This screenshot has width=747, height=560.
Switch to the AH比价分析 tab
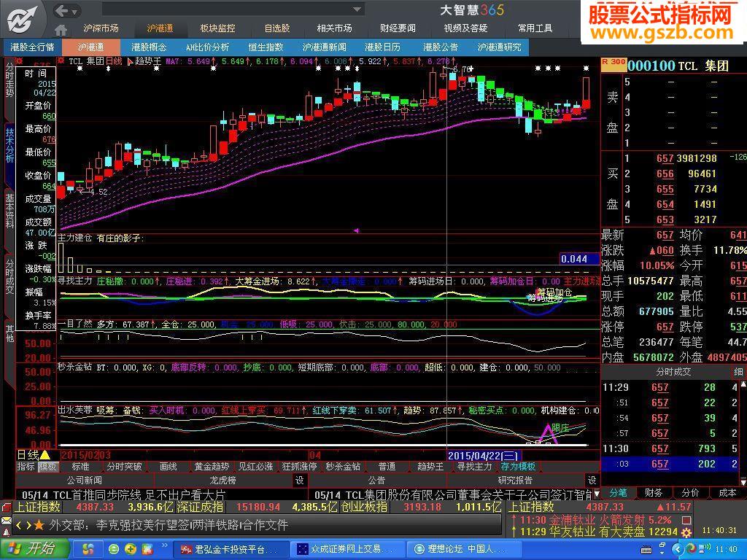point(207,47)
